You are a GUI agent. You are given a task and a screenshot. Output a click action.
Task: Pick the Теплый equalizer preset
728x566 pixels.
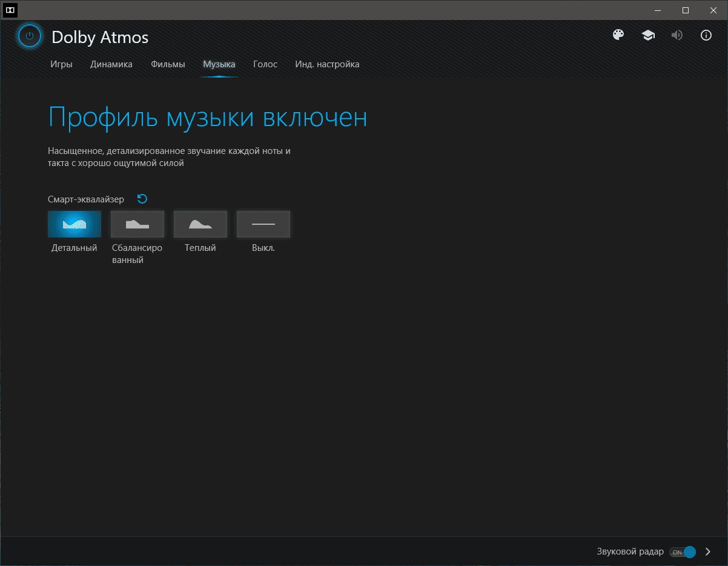pyautogui.click(x=200, y=224)
